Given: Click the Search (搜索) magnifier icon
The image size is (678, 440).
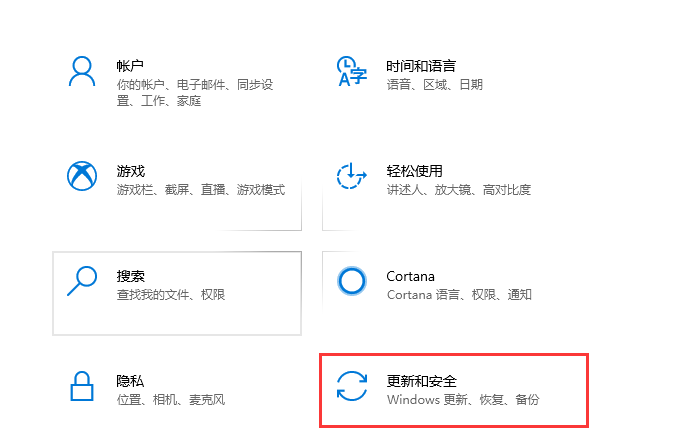Looking at the screenshot, I should [81, 281].
